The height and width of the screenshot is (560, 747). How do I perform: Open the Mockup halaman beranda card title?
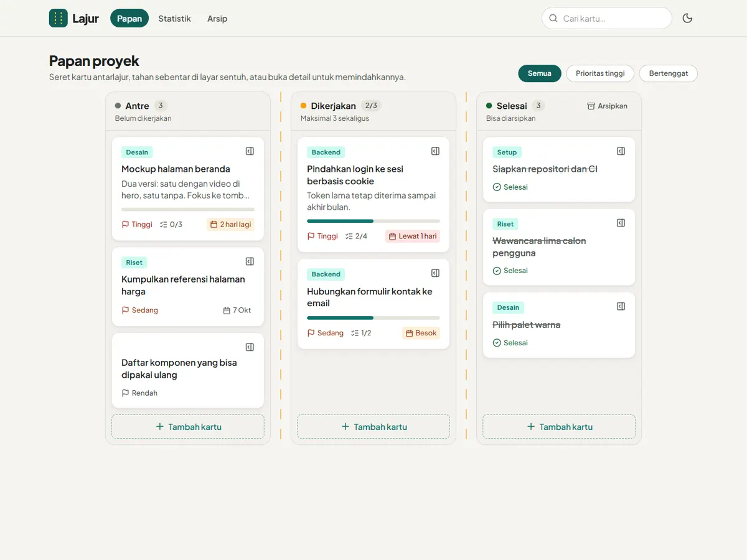click(x=176, y=169)
